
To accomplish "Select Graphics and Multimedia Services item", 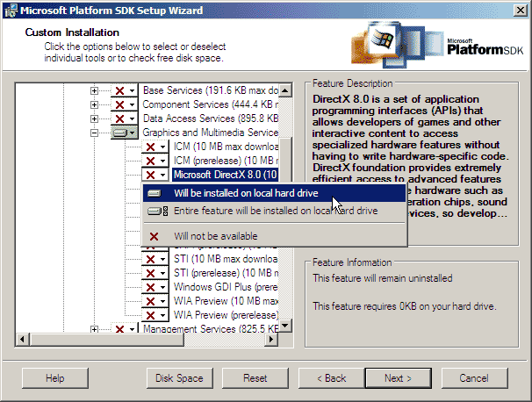I will pyautogui.click(x=211, y=133).
